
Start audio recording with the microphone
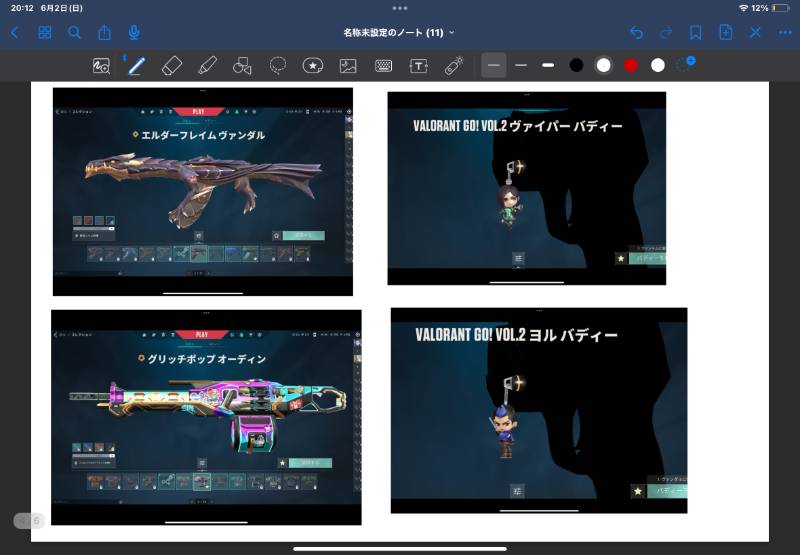(x=134, y=33)
